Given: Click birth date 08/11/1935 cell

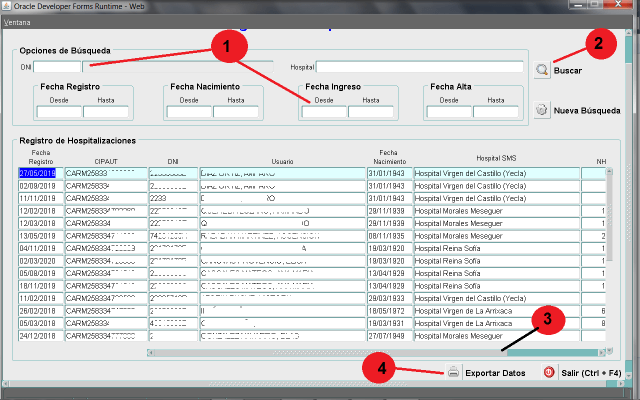Looking at the screenshot, I should (x=390, y=236).
